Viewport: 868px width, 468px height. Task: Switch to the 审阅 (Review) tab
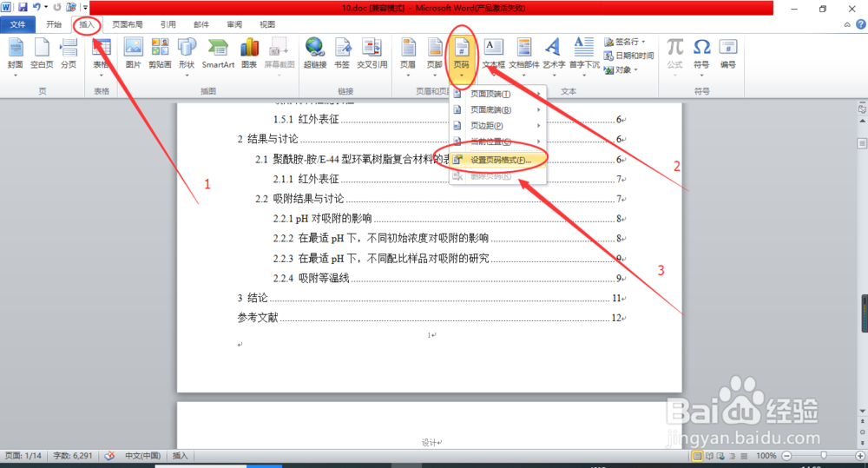pyautogui.click(x=234, y=24)
